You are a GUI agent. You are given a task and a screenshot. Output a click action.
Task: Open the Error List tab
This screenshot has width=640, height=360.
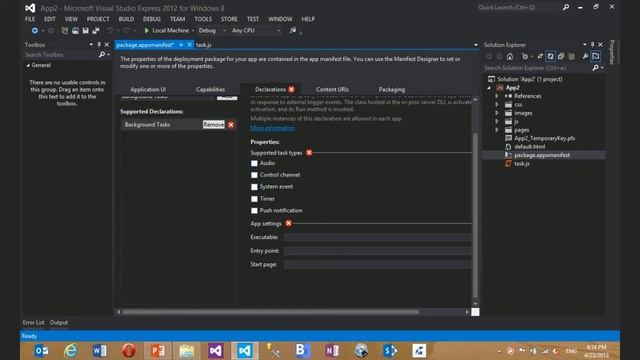click(33, 322)
